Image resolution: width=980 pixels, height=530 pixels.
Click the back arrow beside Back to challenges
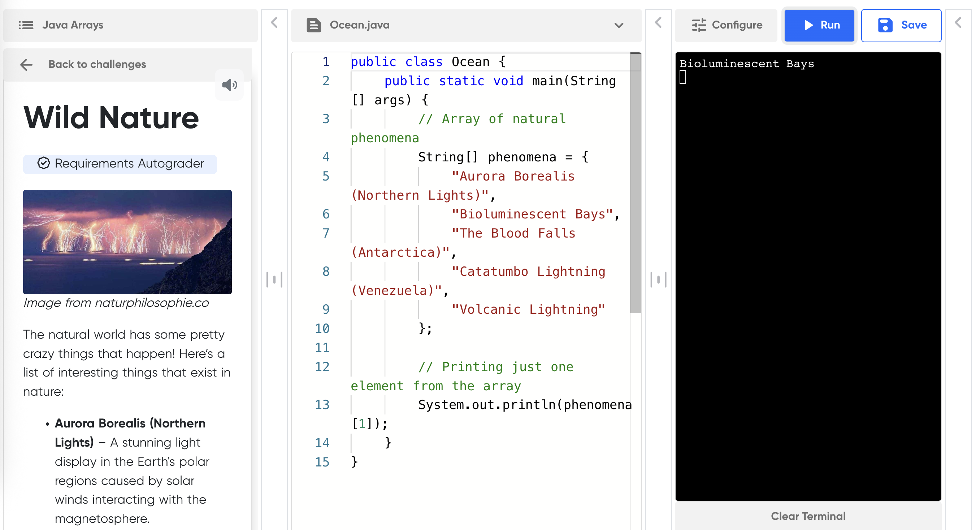click(26, 65)
